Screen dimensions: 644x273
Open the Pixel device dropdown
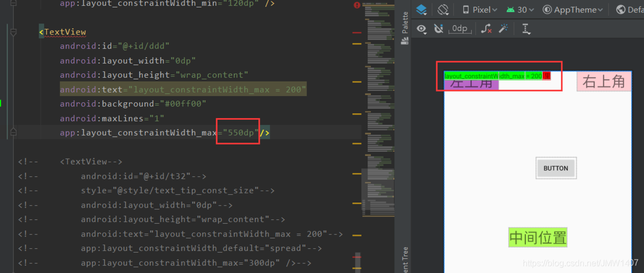click(x=479, y=10)
